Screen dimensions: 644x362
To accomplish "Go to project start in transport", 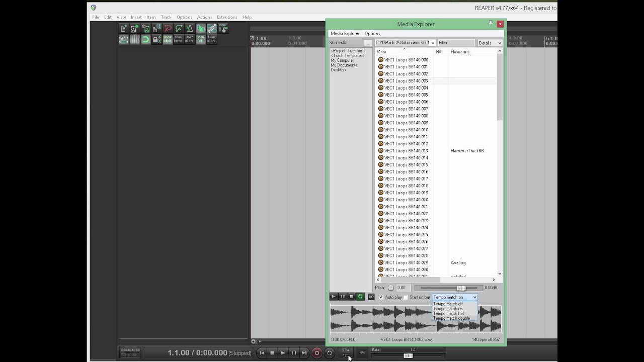I will click(262, 353).
